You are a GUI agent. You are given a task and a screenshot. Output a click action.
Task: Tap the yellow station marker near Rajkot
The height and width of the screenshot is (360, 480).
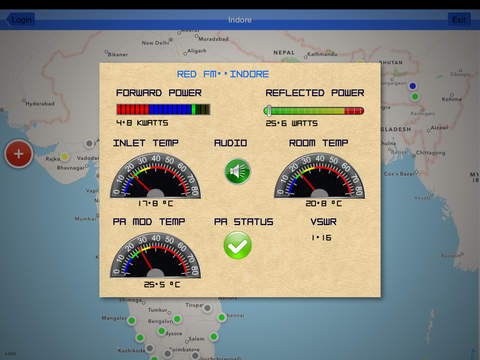pos(65,156)
